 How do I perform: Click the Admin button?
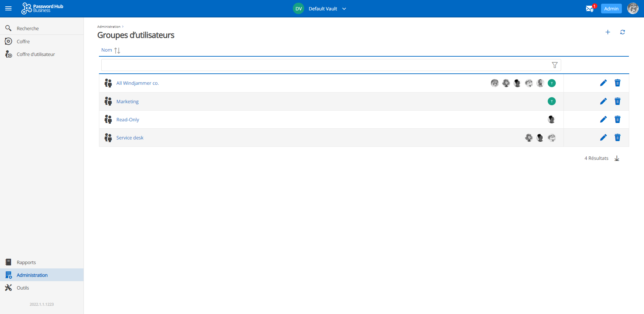tap(611, 9)
